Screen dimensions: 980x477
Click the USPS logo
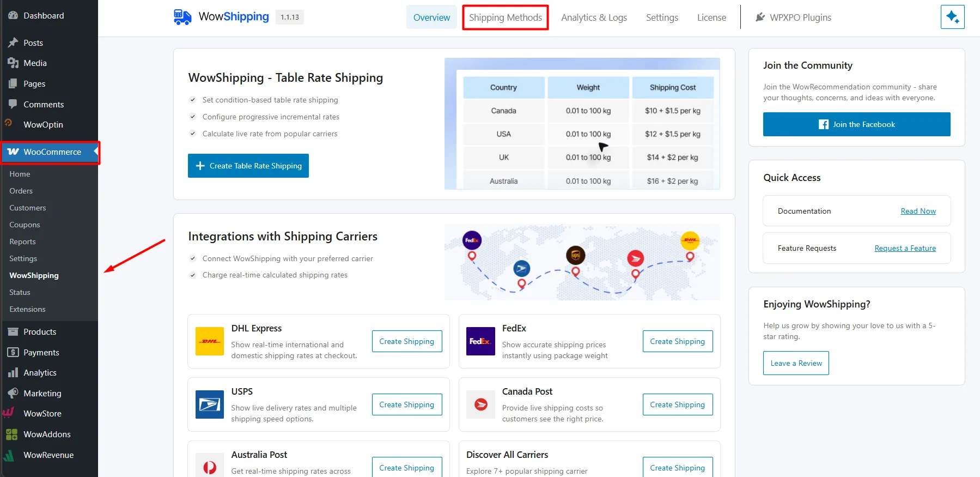click(x=210, y=404)
